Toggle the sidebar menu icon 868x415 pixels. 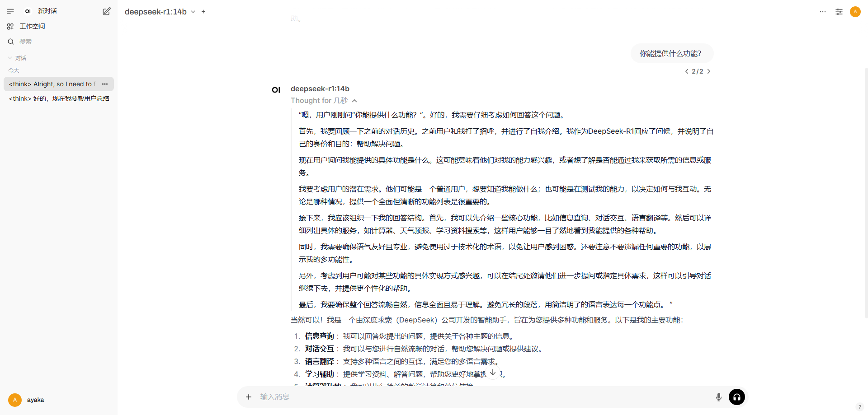pos(10,11)
